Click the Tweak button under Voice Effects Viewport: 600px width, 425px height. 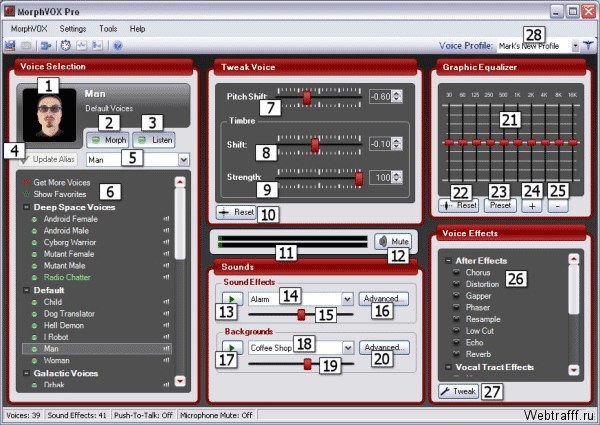tap(458, 391)
